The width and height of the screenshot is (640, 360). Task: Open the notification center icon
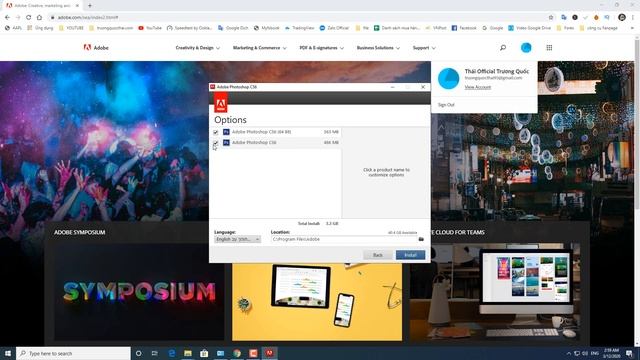point(629,353)
